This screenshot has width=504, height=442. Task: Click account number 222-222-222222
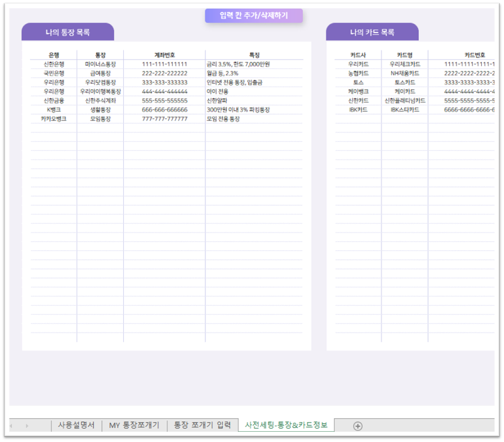[164, 73]
